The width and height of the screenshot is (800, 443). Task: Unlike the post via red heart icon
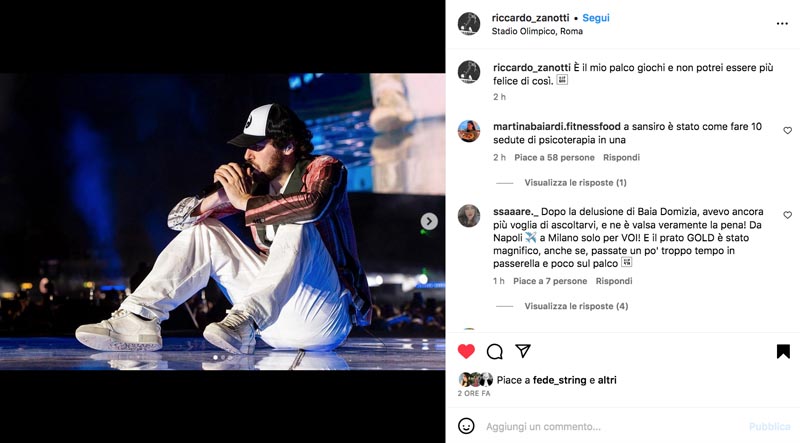click(x=466, y=351)
